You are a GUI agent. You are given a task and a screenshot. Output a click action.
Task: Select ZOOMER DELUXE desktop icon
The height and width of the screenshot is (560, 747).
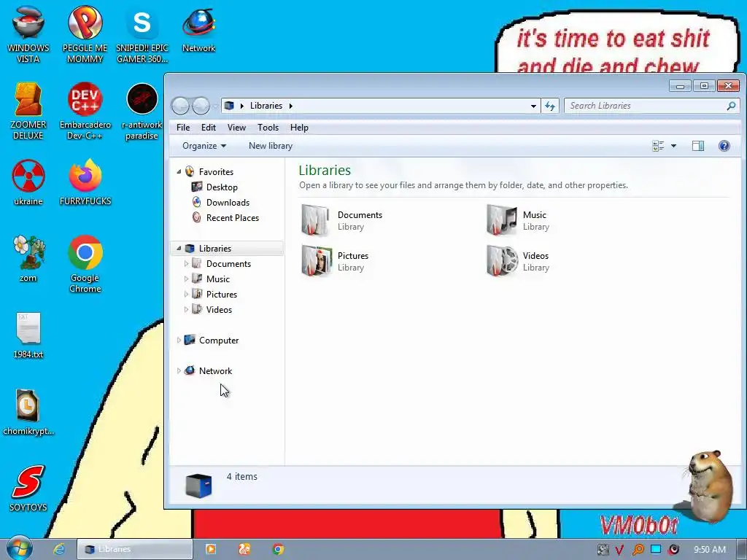point(28,112)
